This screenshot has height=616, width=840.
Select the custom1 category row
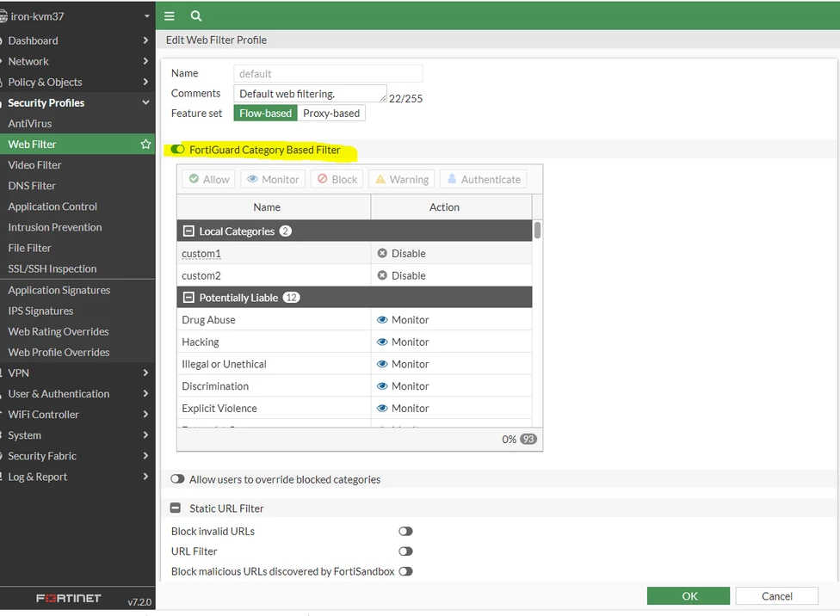(x=354, y=253)
